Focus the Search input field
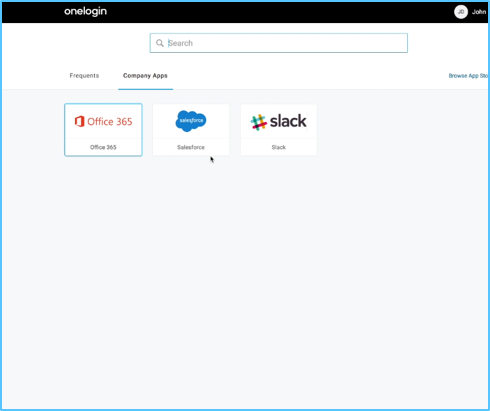 (279, 43)
